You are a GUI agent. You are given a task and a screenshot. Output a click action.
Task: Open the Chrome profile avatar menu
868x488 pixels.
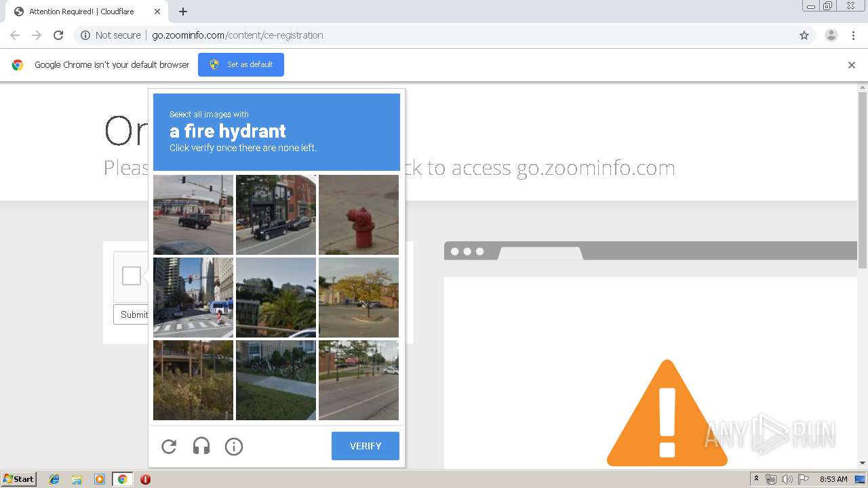pyautogui.click(x=831, y=35)
